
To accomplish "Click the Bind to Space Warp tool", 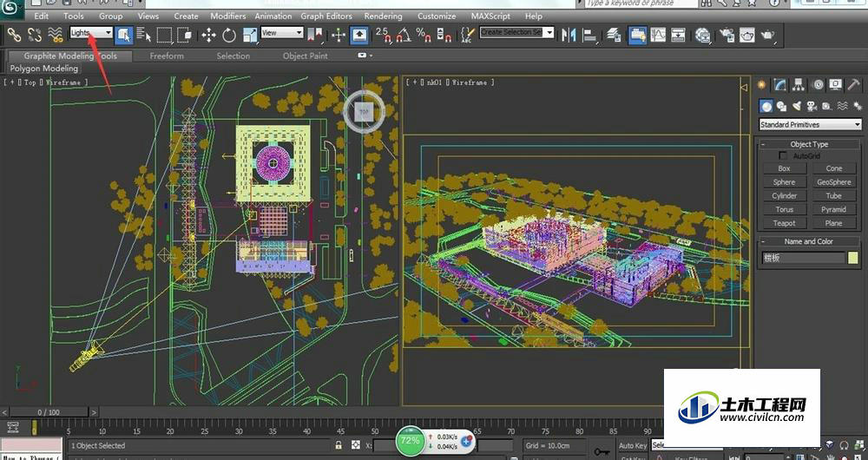I will pyautogui.click(x=55, y=35).
